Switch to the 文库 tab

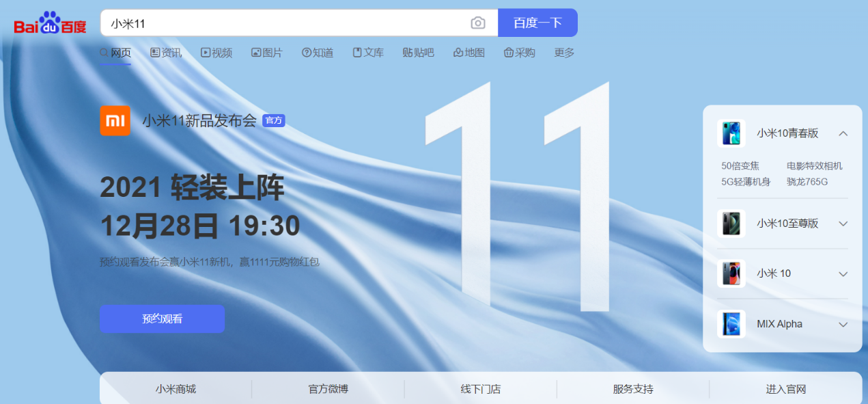point(368,53)
